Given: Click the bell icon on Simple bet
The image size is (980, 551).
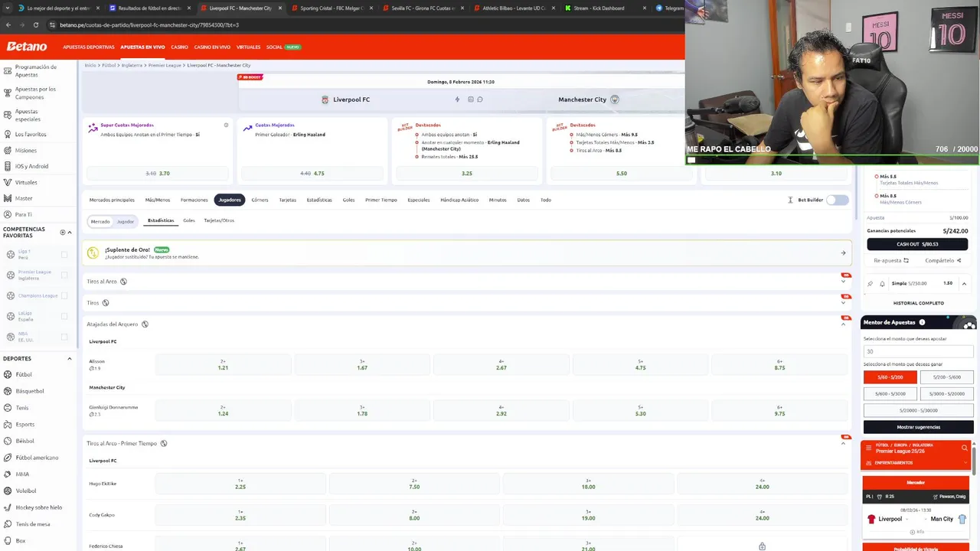Looking at the screenshot, I should (x=882, y=284).
